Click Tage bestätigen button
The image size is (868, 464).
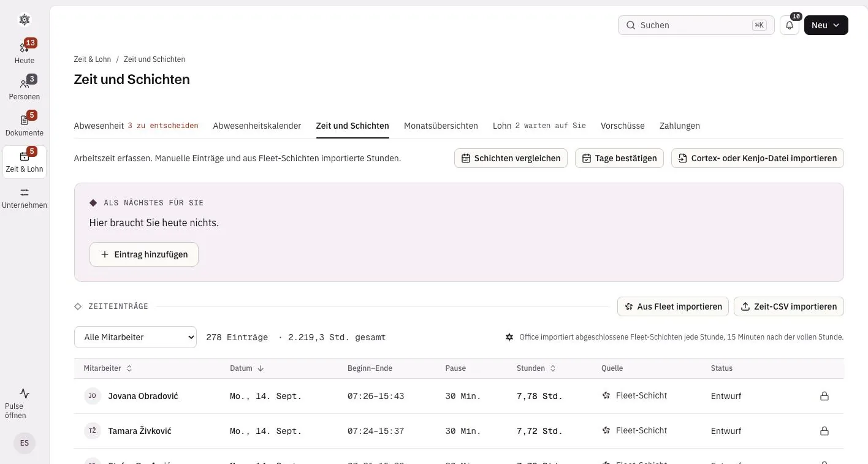pyautogui.click(x=619, y=158)
